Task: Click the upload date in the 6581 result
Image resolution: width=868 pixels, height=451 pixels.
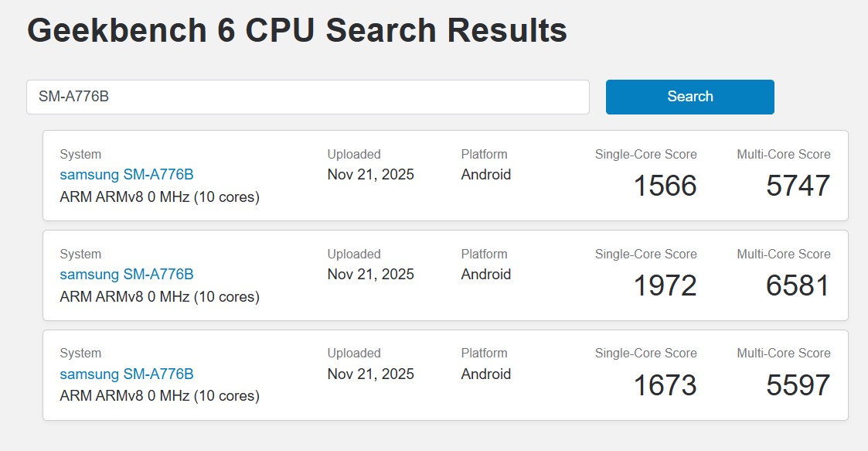Action: point(370,275)
